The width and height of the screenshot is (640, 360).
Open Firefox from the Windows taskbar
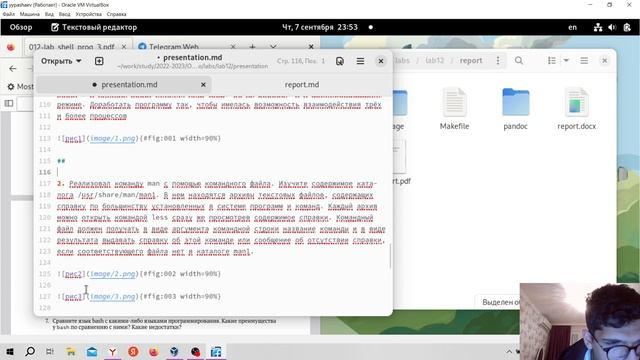(154, 351)
